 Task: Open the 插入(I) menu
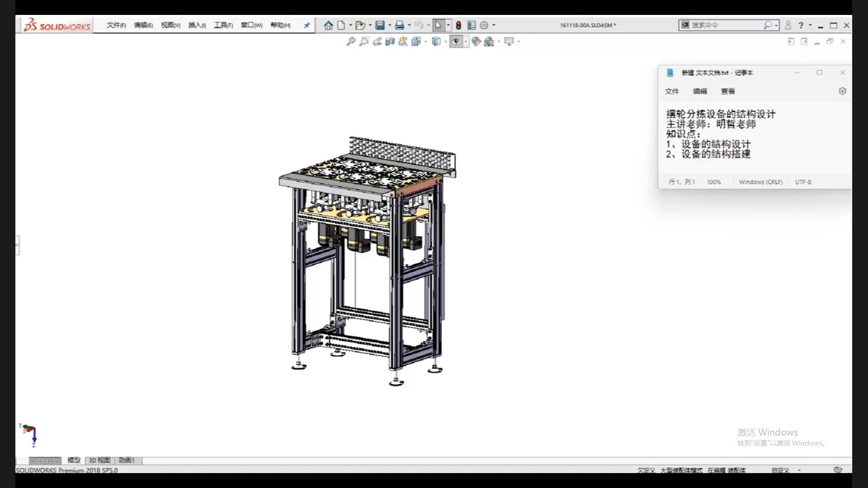pos(197,25)
